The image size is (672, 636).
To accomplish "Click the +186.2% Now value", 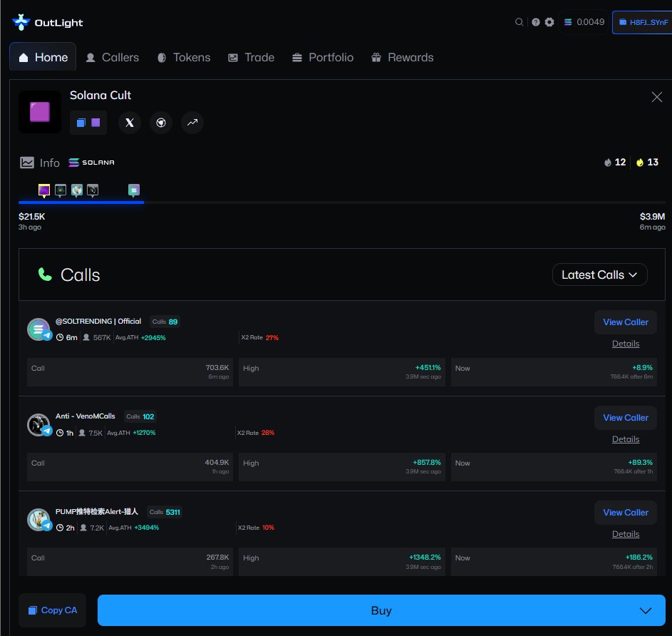I will [639, 557].
